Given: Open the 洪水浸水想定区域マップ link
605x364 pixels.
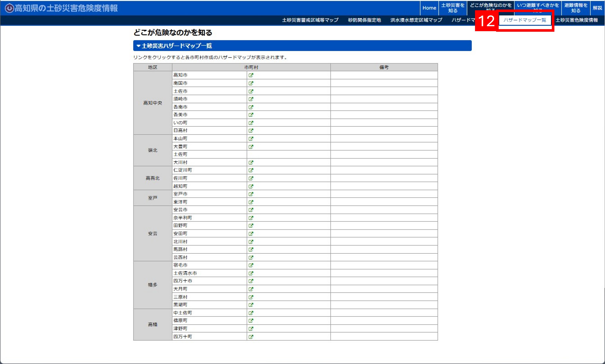Looking at the screenshot, I should coord(416,20).
